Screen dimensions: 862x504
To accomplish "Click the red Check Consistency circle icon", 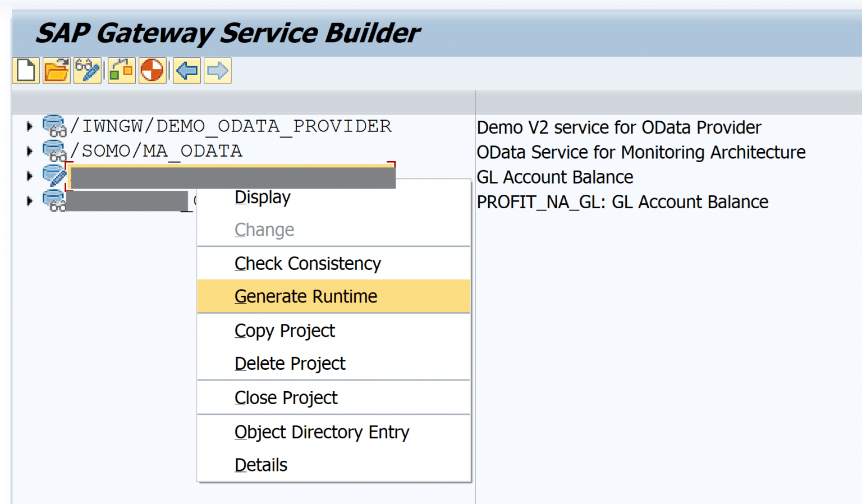I will (152, 70).
